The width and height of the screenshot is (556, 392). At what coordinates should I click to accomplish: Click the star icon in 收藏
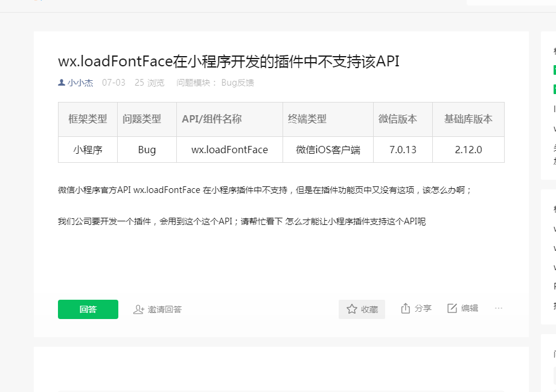click(352, 309)
